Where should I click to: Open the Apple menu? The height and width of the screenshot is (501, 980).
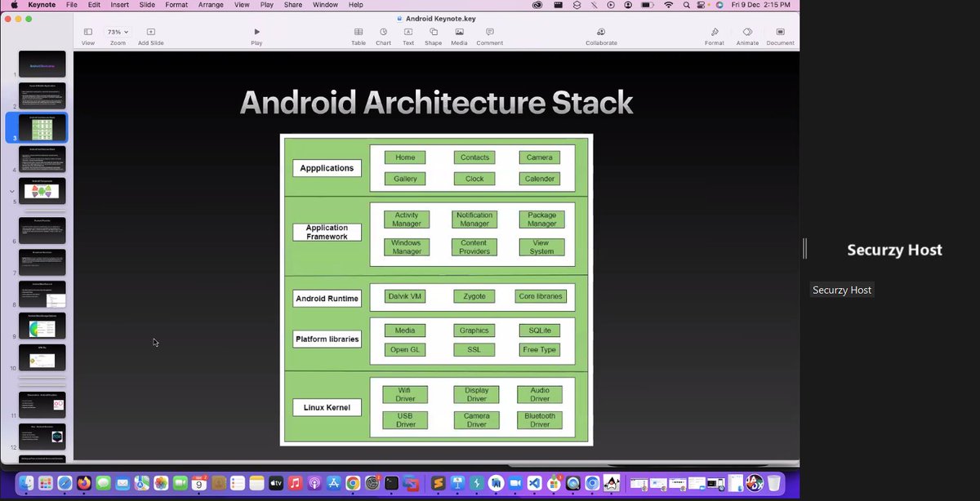pos(14,5)
